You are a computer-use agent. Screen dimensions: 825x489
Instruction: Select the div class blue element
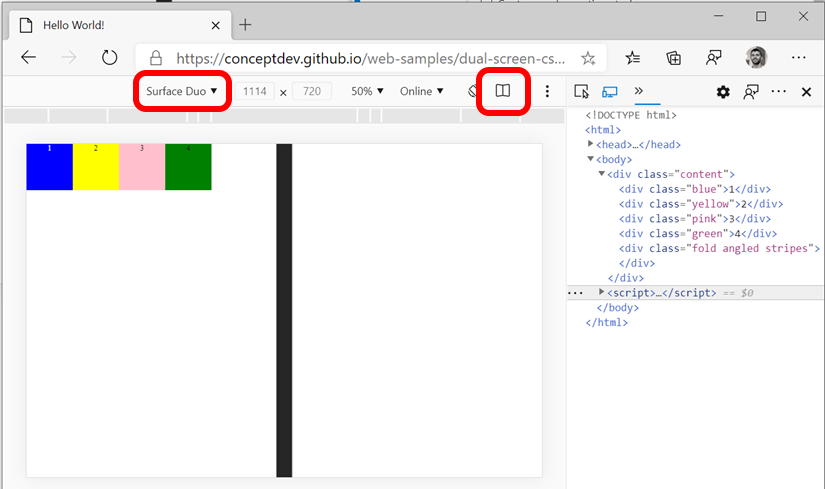tap(695, 189)
